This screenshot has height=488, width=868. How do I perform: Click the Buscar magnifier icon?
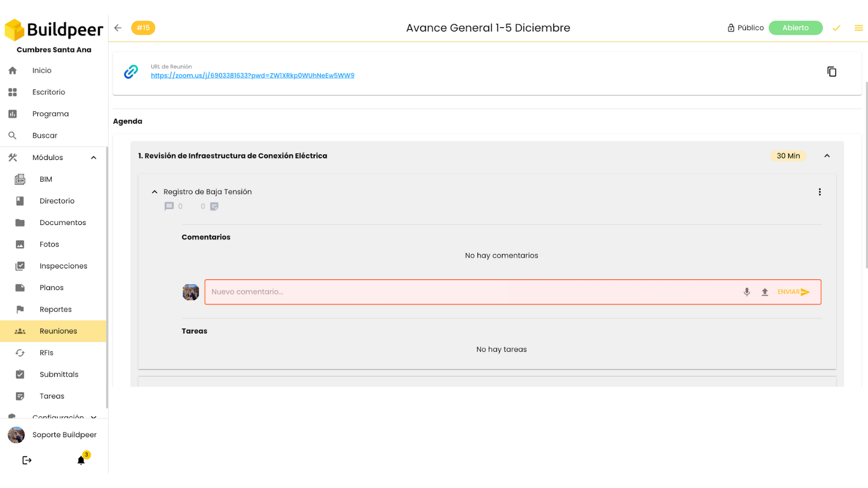[x=12, y=136]
